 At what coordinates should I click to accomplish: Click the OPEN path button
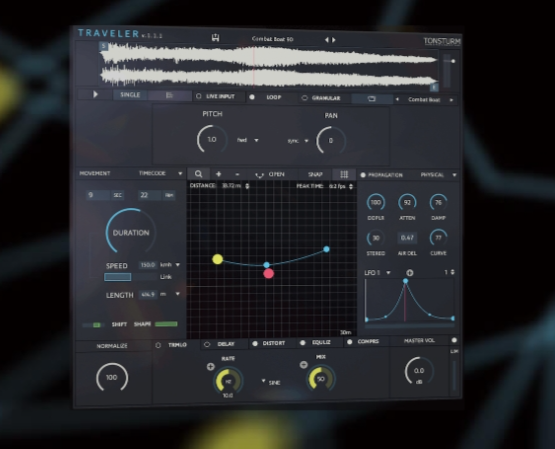coord(270,174)
